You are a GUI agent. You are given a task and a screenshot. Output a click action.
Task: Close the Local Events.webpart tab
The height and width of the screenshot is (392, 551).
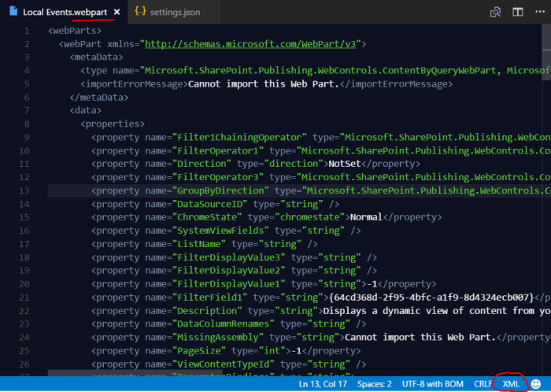pyautogui.click(x=116, y=13)
